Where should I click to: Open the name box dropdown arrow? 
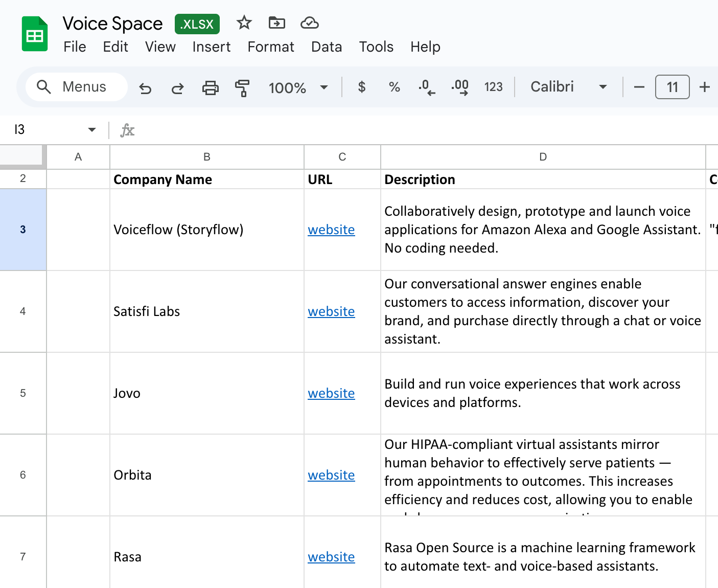tap(92, 129)
